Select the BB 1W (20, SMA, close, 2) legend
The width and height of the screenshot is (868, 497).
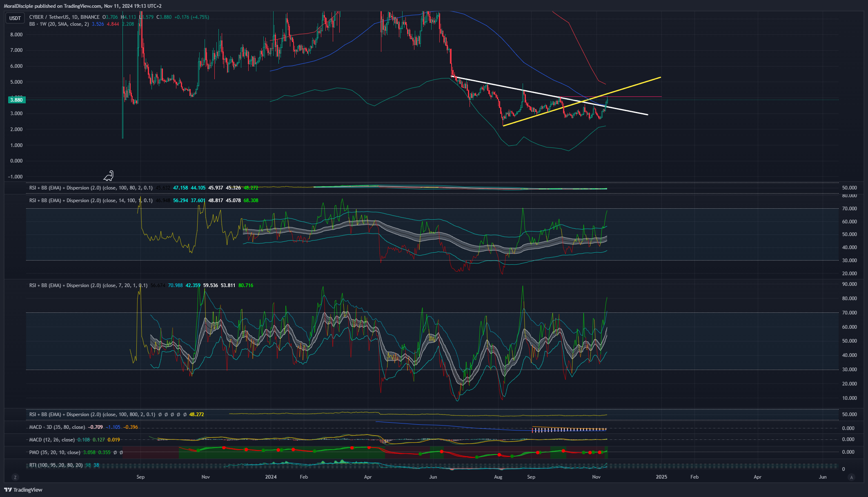coord(59,24)
